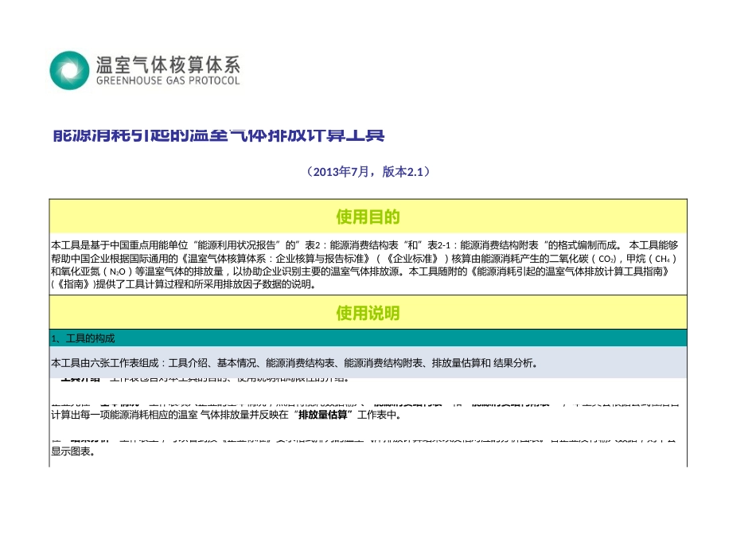Click the bold text 排放量估算
The height and width of the screenshot is (535, 756).
click(x=323, y=415)
